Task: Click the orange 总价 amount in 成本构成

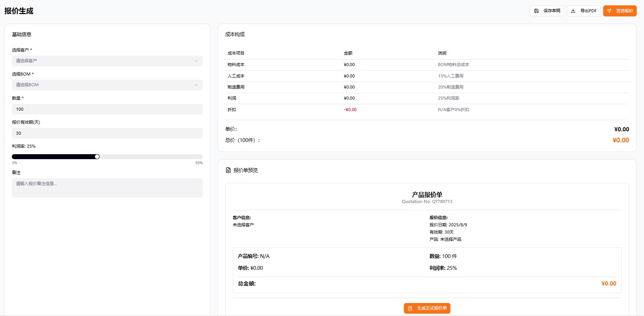Action: (x=620, y=140)
